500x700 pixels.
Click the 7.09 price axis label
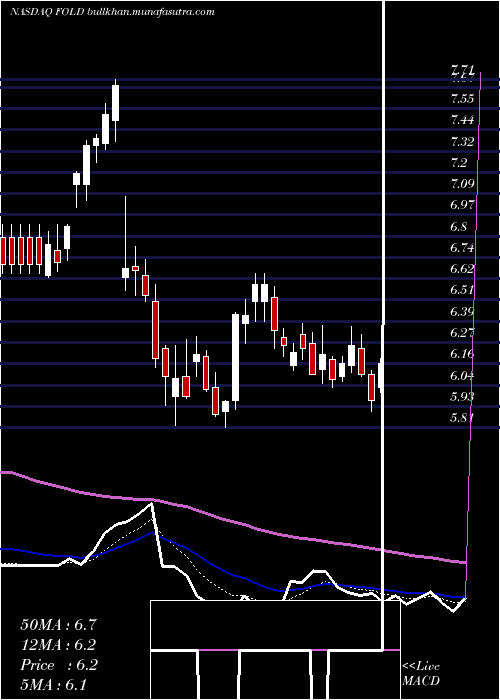point(462,184)
